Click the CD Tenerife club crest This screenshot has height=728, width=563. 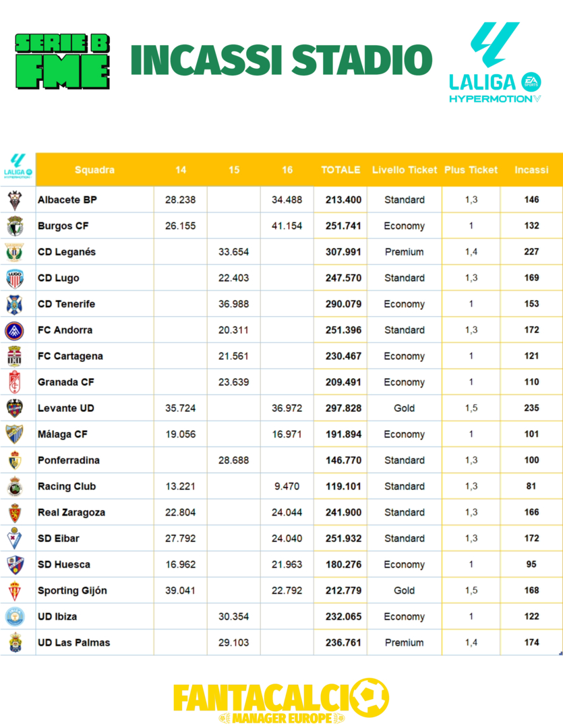15,304
